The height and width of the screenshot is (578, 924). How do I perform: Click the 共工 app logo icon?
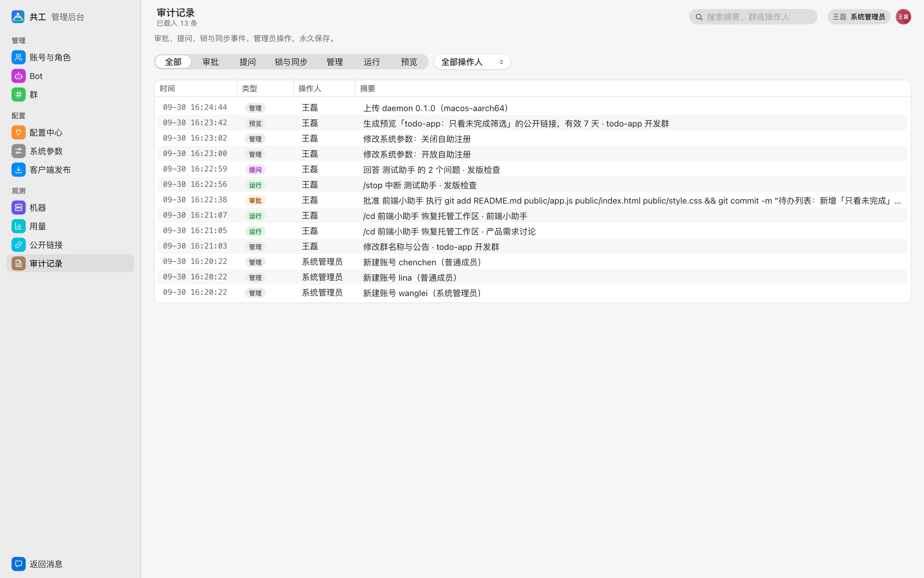point(18,17)
